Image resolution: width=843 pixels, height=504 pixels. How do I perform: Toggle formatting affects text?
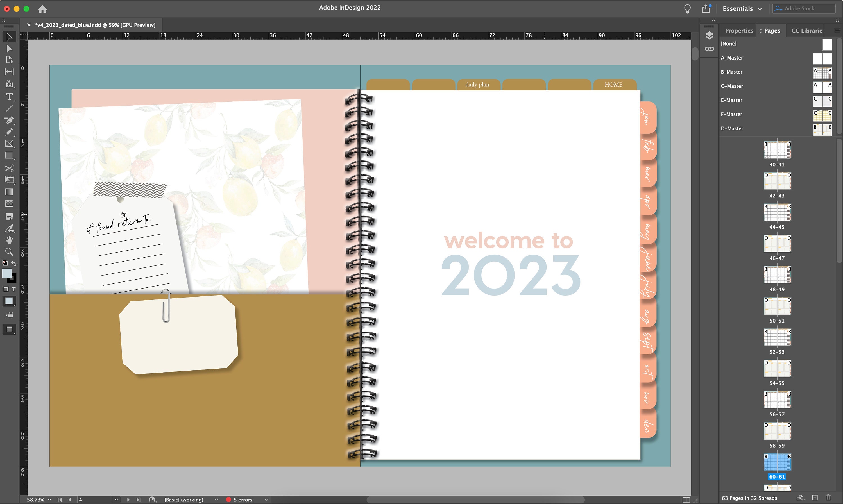pos(13,289)
